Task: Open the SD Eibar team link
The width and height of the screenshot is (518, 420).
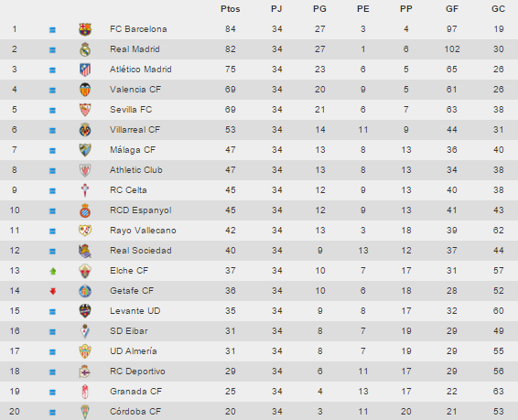Action: [128, 331]
